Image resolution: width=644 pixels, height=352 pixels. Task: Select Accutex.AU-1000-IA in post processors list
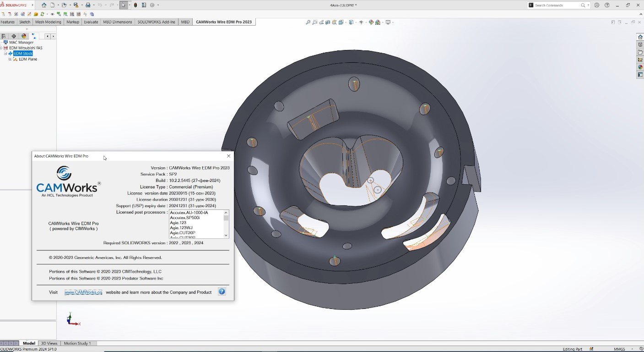189,213
